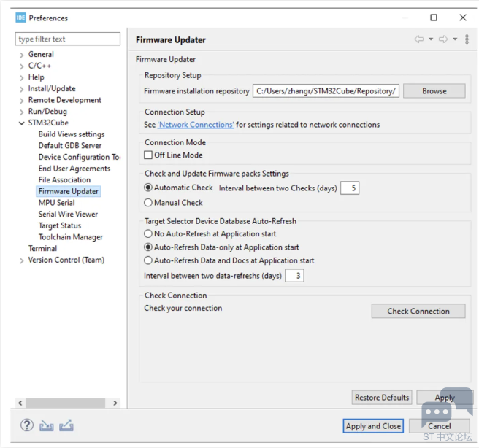The height and width of the screenshot is (448, 479).
Task: Click the interval between two checks field
Action: [x=350, y=188]
